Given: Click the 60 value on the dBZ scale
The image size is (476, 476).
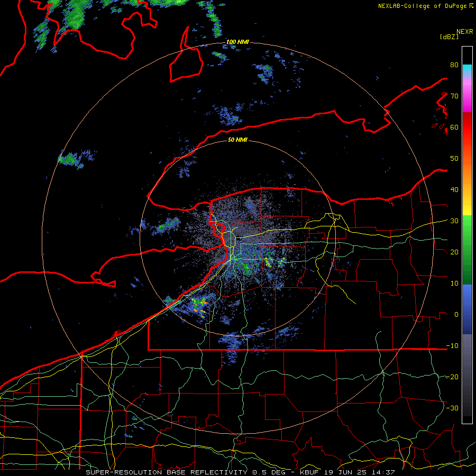Looking at the screenshot, I should click(x=454, y=127).
